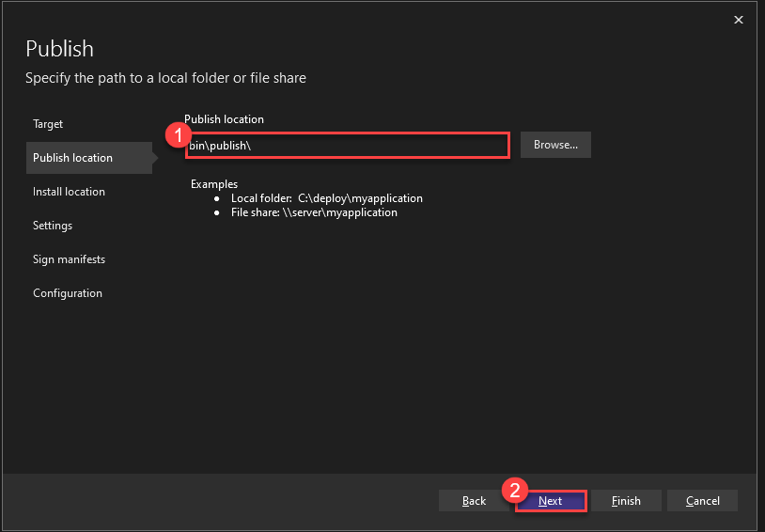
Task: Proceed with the Next button
Action: pyautogui.click(x=551, y=501)
